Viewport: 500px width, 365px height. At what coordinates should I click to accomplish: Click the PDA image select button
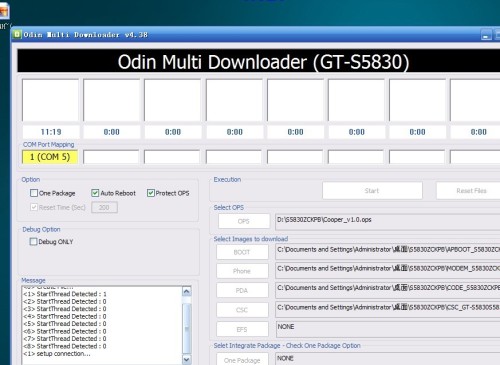(x=242, y=290)
